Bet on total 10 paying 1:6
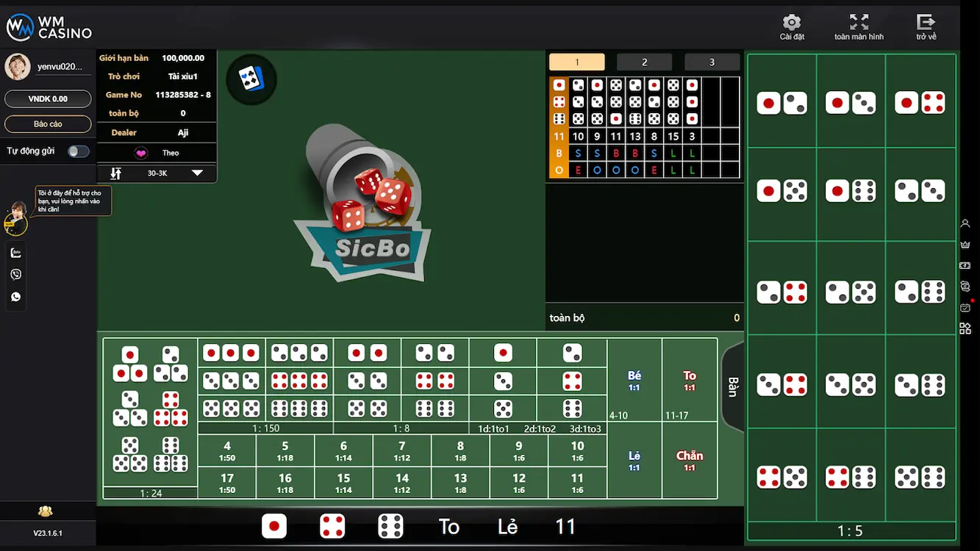Viewport: 980px width, 551px height. point(577,451)
